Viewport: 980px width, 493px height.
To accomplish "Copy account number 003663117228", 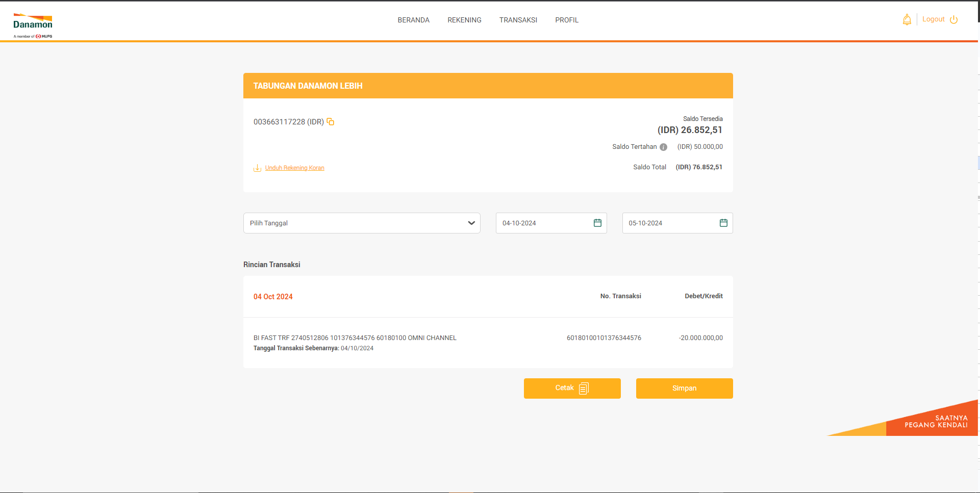I will pos(331,121).
